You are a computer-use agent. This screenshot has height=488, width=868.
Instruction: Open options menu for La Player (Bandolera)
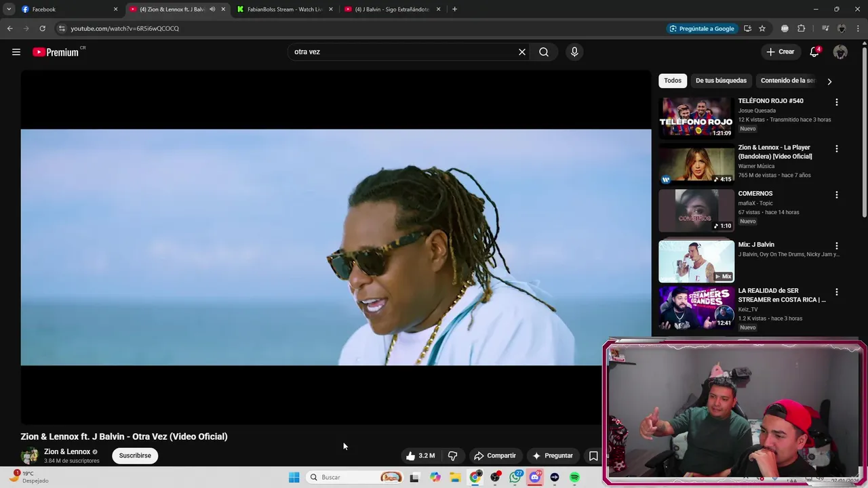pos(836,148)
